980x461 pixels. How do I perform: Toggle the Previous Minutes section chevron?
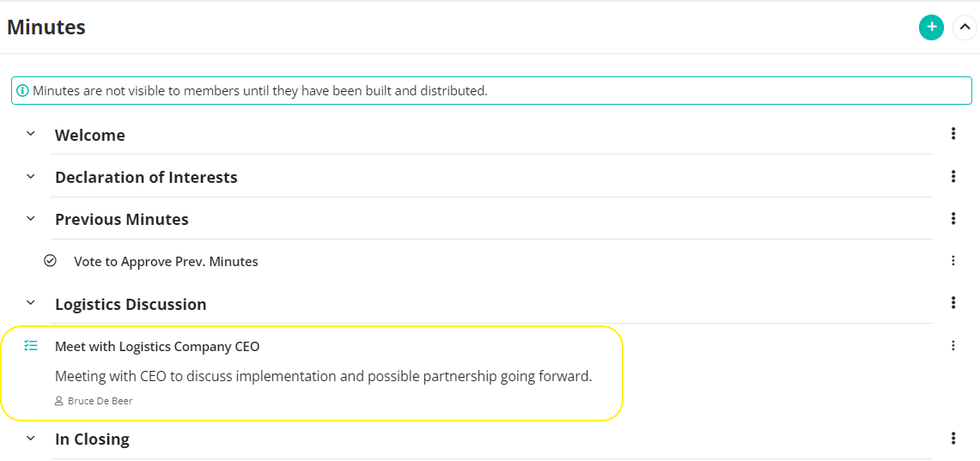point(31,219)
